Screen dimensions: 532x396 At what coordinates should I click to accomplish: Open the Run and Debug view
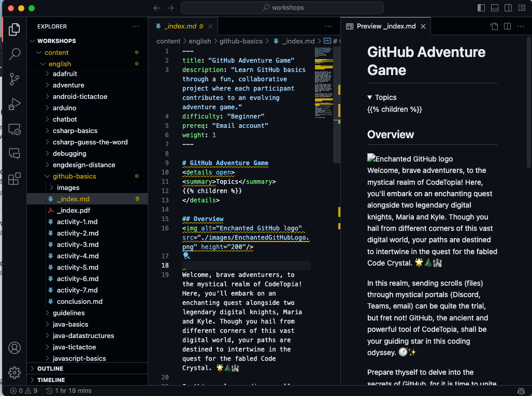pyautogui.click(x=15, y=104)
